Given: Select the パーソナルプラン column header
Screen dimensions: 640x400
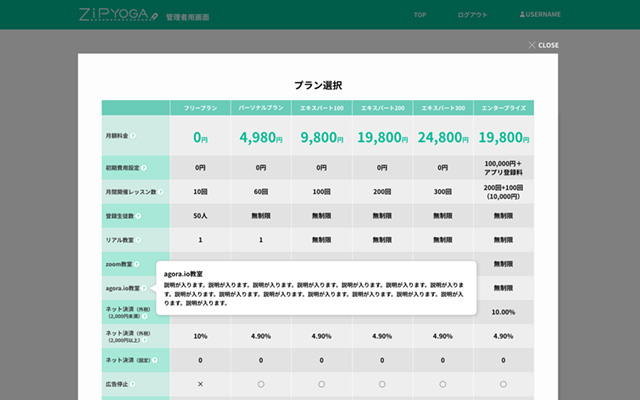Looking at the screenshot, I should 261,107.
